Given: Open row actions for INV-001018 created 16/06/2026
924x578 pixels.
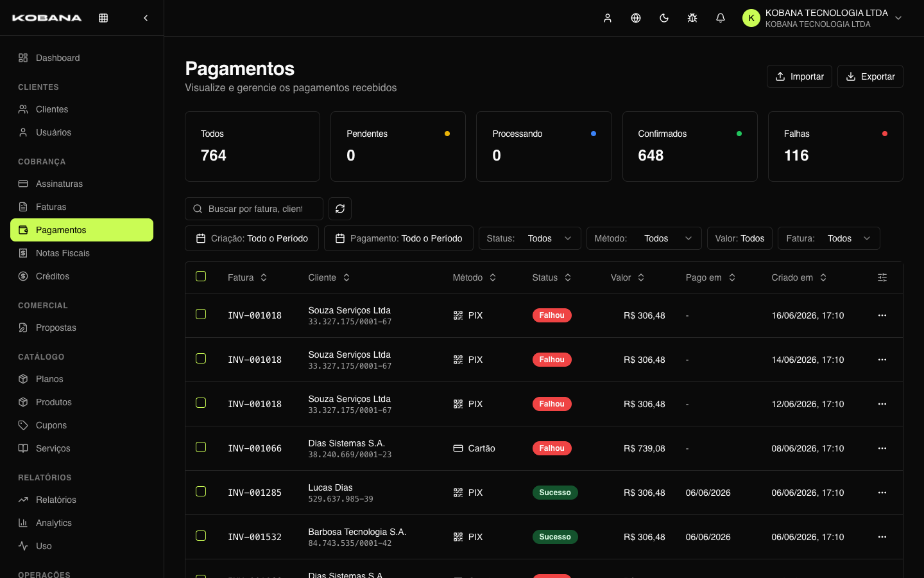Looking at the screenshot, I should coord(882,315).
